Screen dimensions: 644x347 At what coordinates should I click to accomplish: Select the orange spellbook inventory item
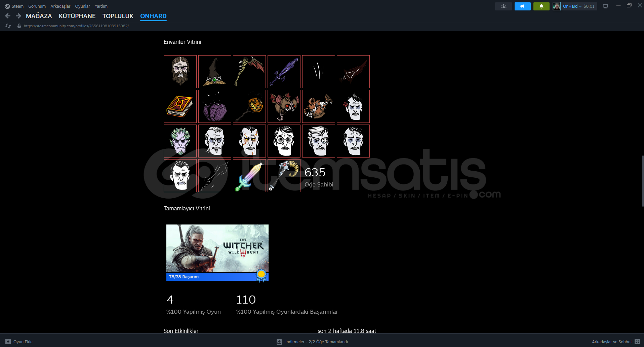pyautogui.click(x=180, y=106)
